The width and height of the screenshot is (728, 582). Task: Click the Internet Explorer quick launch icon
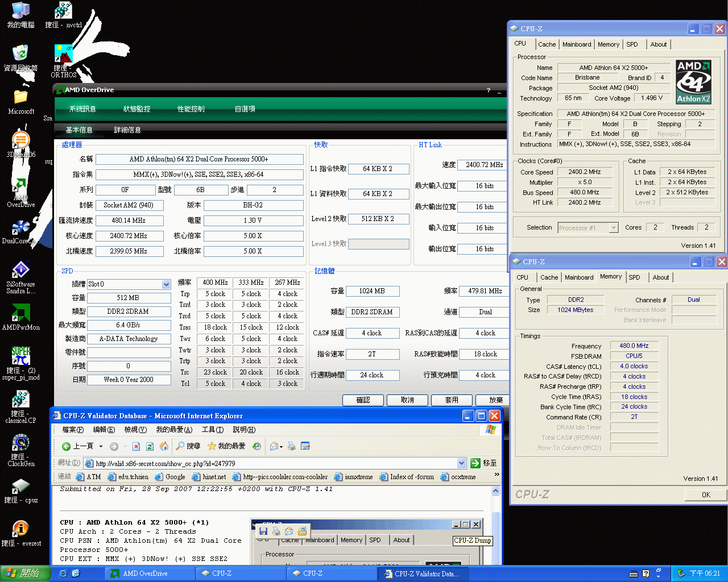coord(63,573)
